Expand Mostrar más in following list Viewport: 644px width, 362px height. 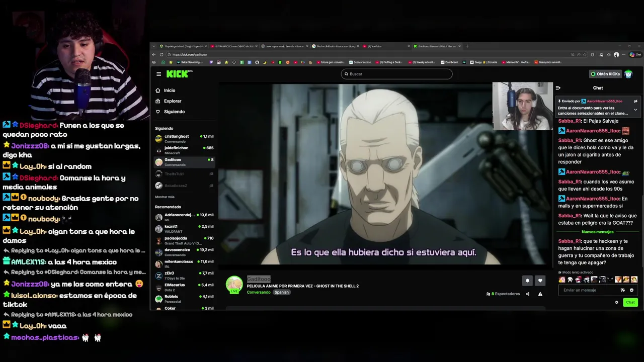point(165,197)
